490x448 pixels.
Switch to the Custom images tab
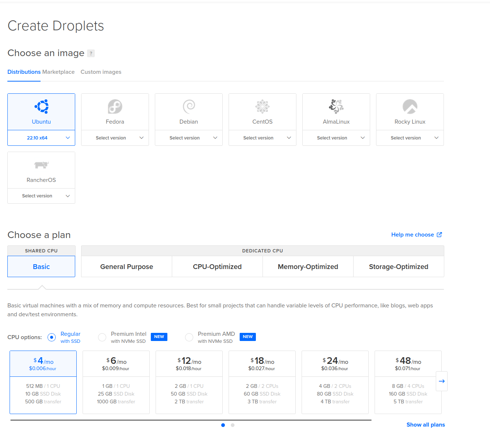pos(101,72)
